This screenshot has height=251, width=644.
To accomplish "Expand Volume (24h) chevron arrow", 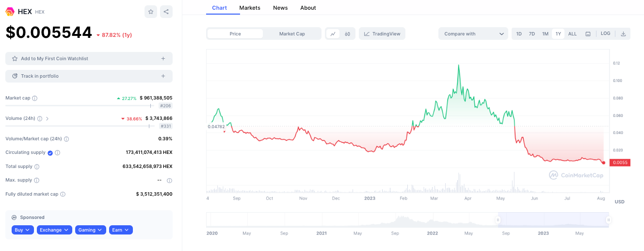I will 48,118.
